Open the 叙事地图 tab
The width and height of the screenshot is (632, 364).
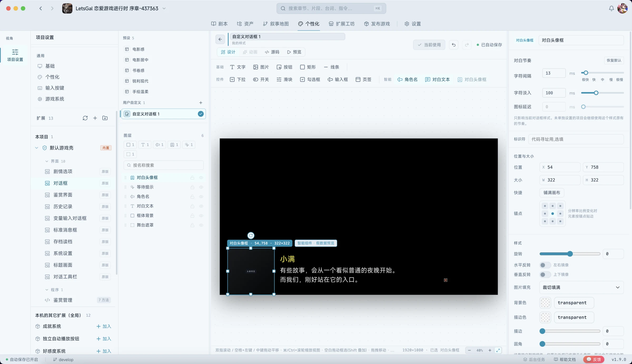click(276, 24)
